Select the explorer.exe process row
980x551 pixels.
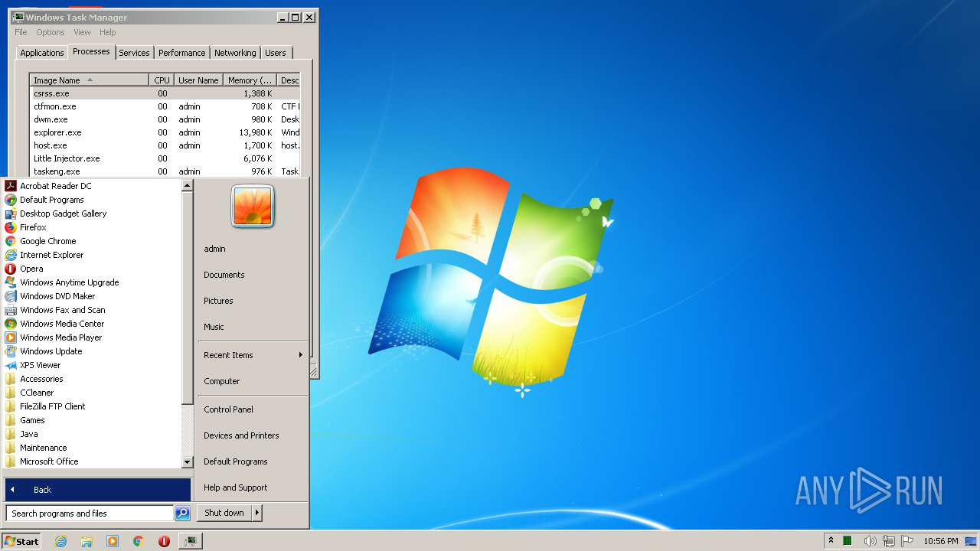pos(165,132)
